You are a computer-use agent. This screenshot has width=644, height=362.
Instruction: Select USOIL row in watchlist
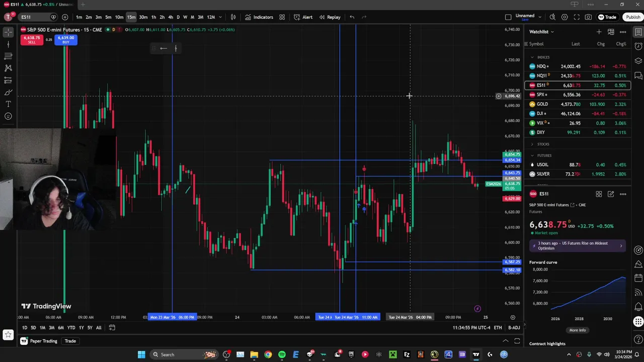[x=578, y=165]
